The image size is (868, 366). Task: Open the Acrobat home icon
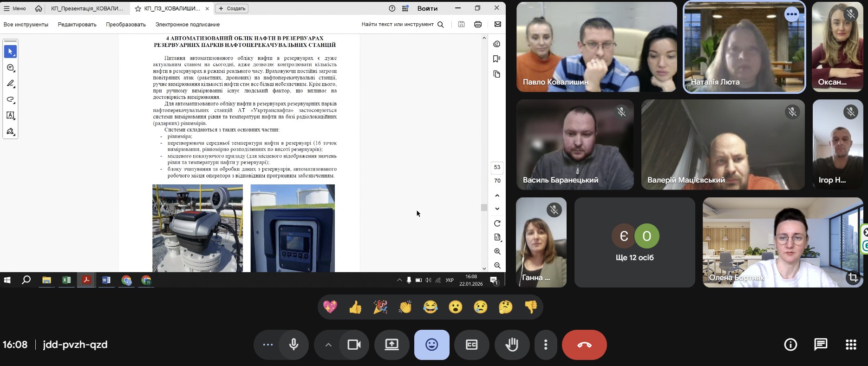pyautogui.click(x=39, y=8)
